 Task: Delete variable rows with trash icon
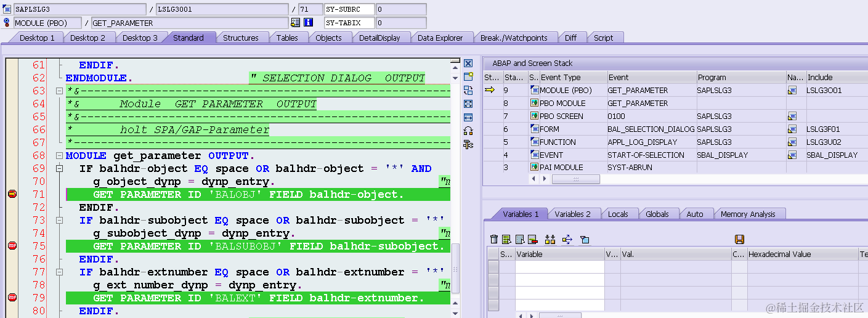coord(494,239)
